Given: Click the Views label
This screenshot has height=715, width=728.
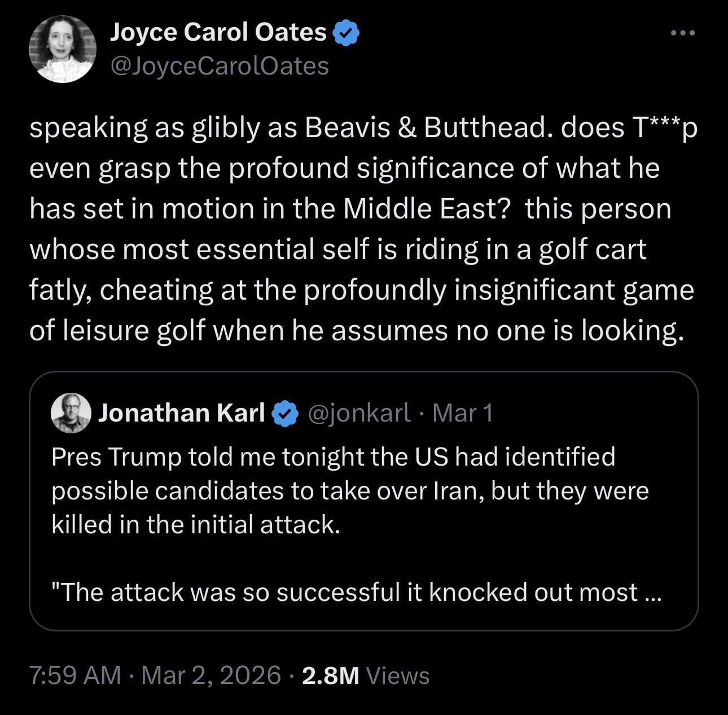Looking at the screenshot, I should coord(398,675).
